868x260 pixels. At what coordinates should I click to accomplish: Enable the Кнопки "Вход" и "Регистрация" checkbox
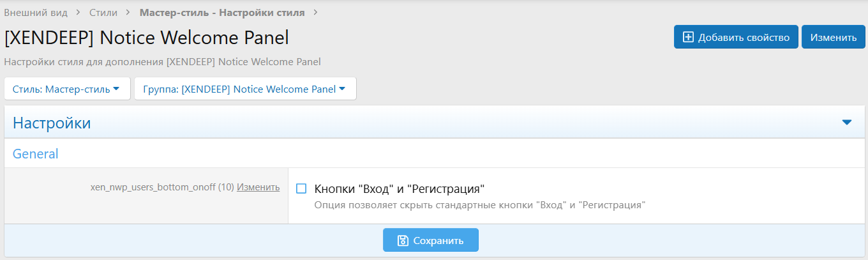click(302, 188)
